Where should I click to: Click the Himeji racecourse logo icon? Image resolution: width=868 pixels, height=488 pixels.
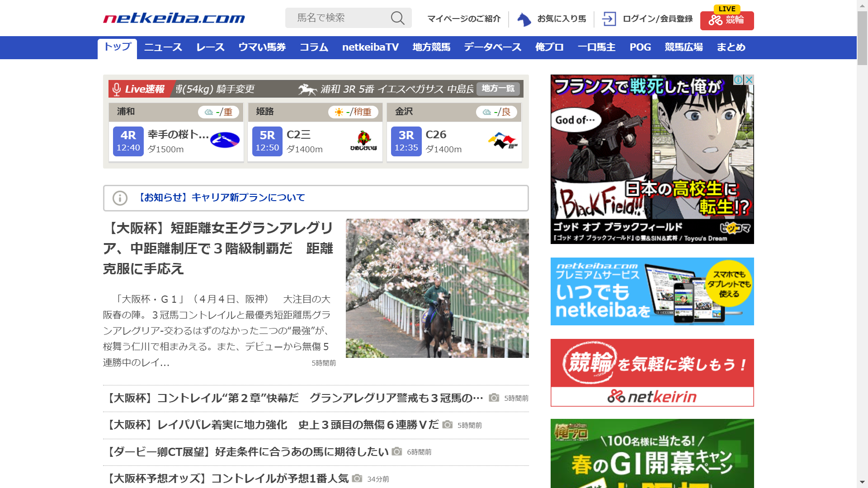(x=363, y=141)
